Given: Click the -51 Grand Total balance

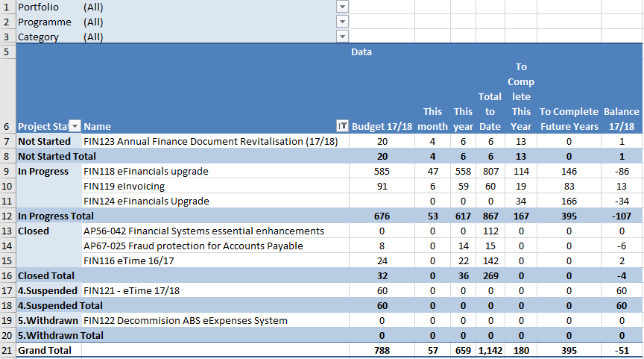Looking at the screenshot, I should pos(622,350).
